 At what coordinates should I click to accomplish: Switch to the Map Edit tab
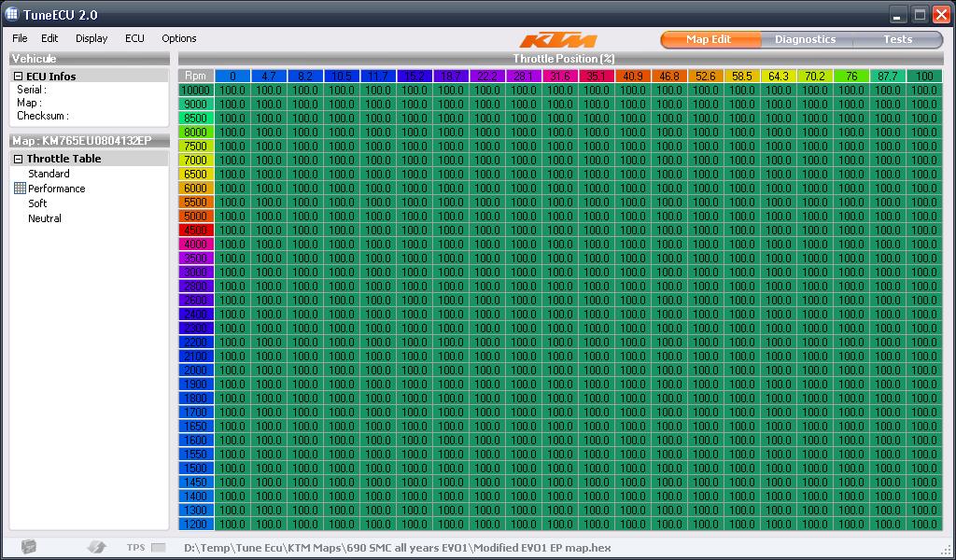710,39
